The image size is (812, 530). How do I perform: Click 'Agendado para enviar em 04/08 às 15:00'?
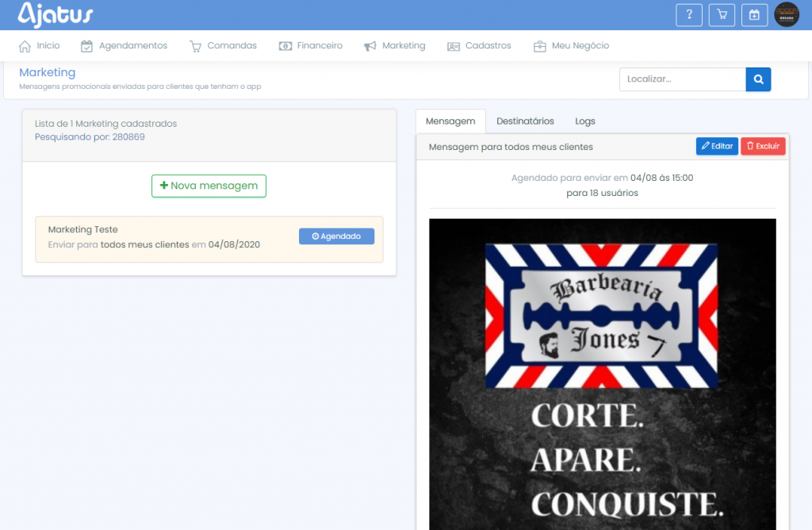(603, 179)
